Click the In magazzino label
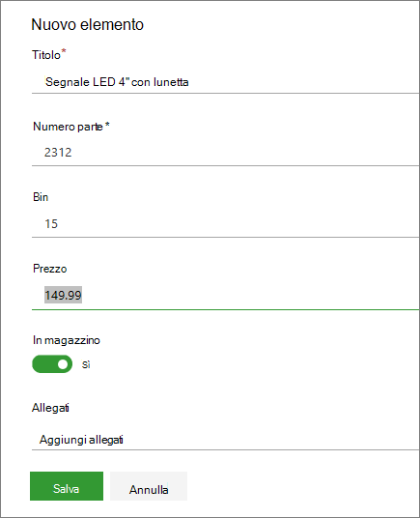This screenshot has width=420, height=518. click(67, 340)
